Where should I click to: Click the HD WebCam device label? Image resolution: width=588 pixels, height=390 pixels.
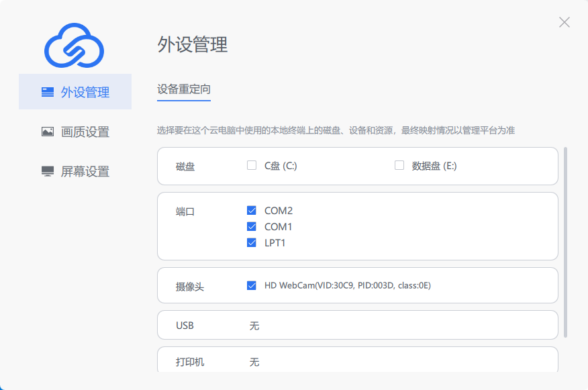347,285
